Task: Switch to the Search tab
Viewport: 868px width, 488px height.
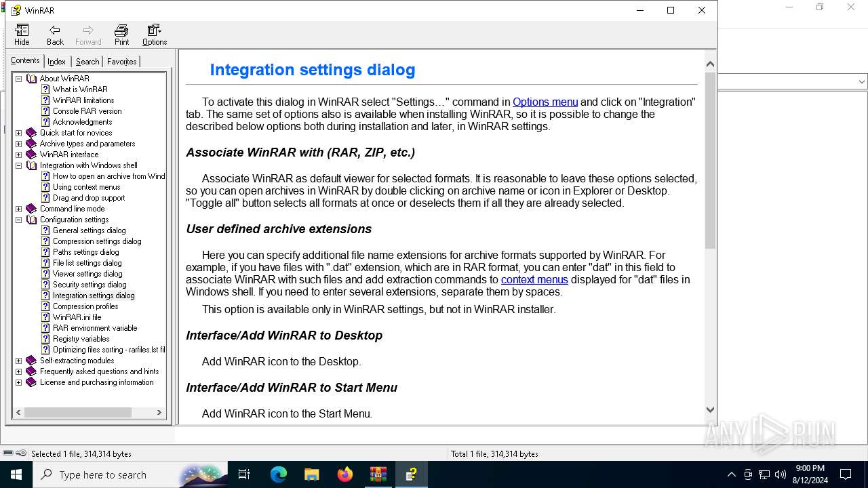Action: (x=87, y=62)
